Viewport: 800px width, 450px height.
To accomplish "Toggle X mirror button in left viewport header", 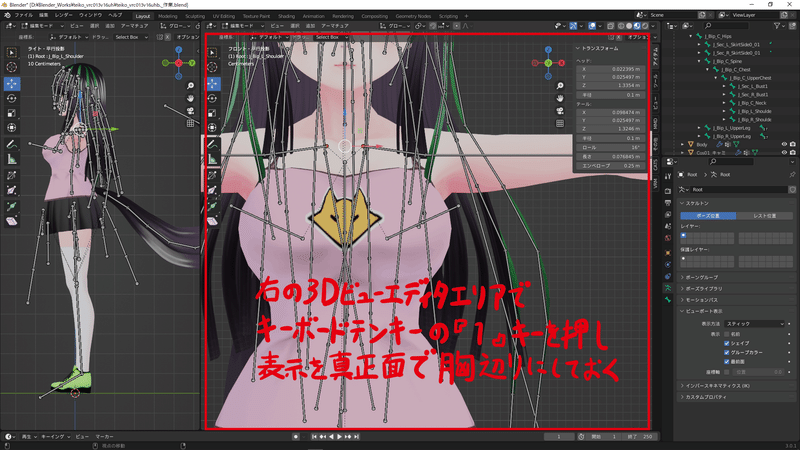I will pyautogui.click(x=167, y=37).
